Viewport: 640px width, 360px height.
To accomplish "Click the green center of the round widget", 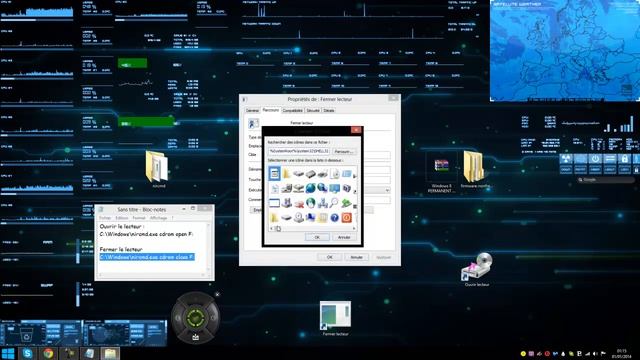I will click(196, 318).
